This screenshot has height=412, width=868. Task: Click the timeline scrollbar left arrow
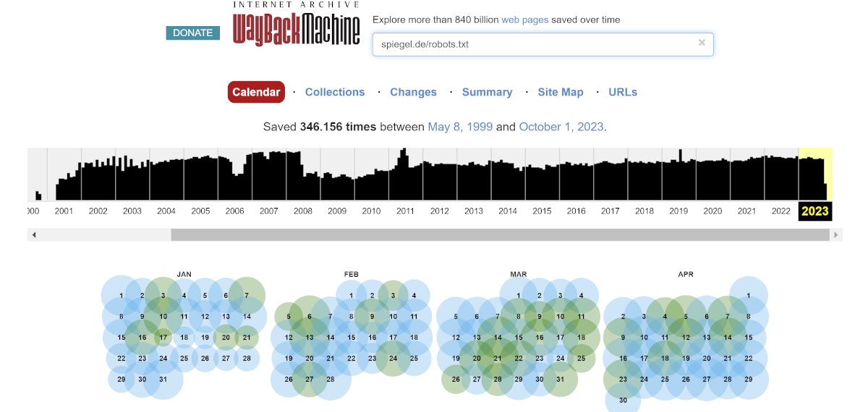34,235
